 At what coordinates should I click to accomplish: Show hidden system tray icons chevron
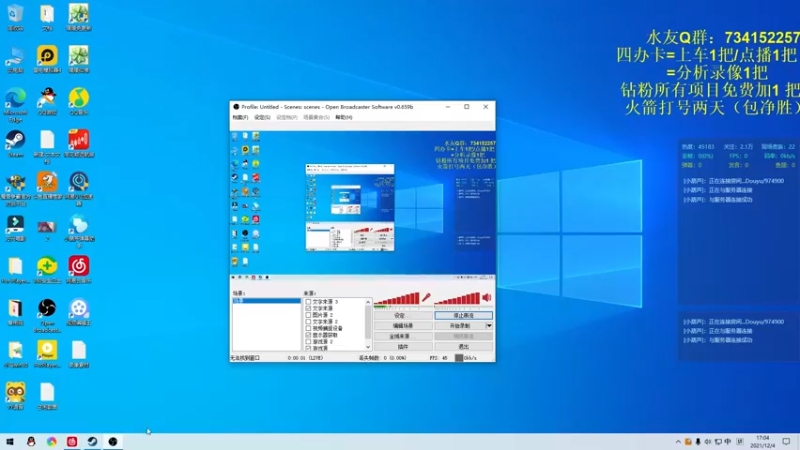click(678, 442)
